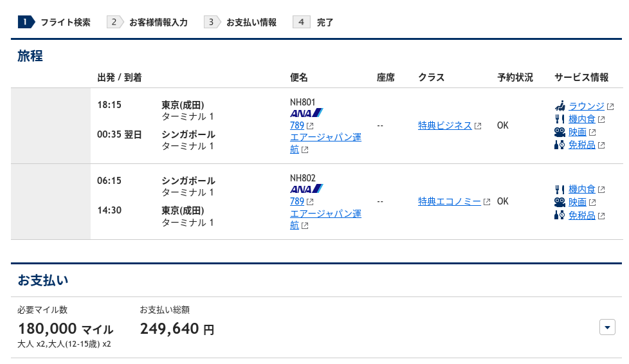This screenshot has width=629, height=364.
Task: Click the in-flight meal icon for NH802
Action: [x=560, y=189]
